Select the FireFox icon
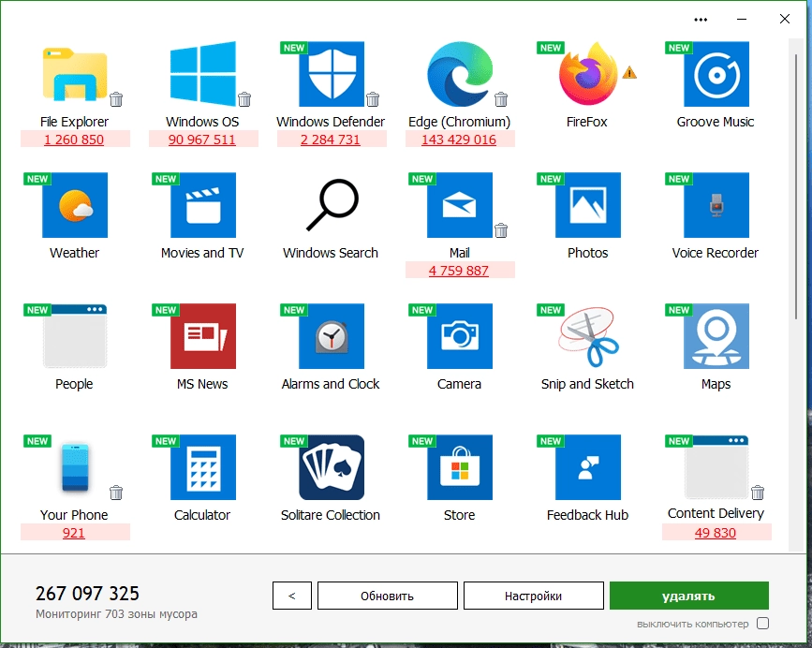 tap(588, 74)
